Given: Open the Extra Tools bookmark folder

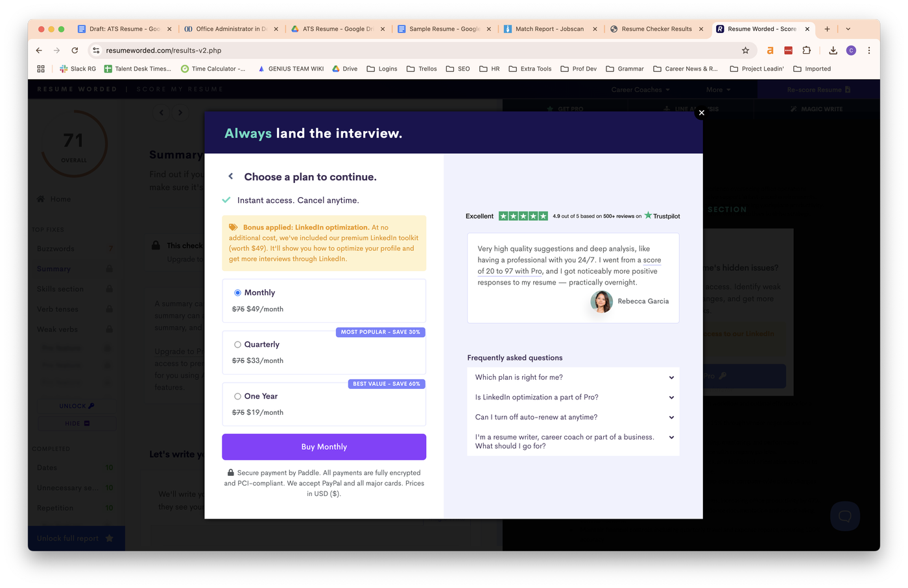Looking at the screenshot, I should click(x=530, y=69).
